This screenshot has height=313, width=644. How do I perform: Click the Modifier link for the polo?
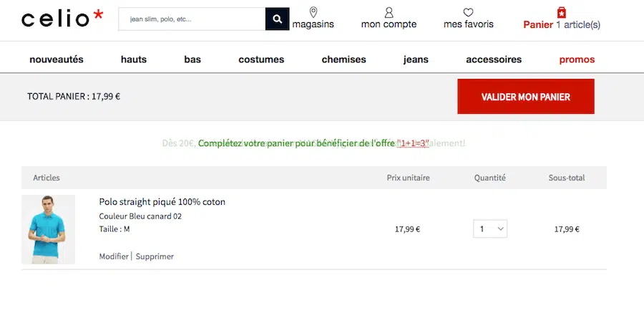pos(113,256)
